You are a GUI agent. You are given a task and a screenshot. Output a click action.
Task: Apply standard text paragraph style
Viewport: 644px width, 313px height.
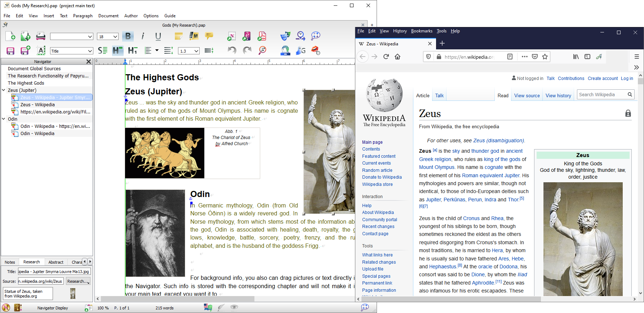tap(103, 51)
